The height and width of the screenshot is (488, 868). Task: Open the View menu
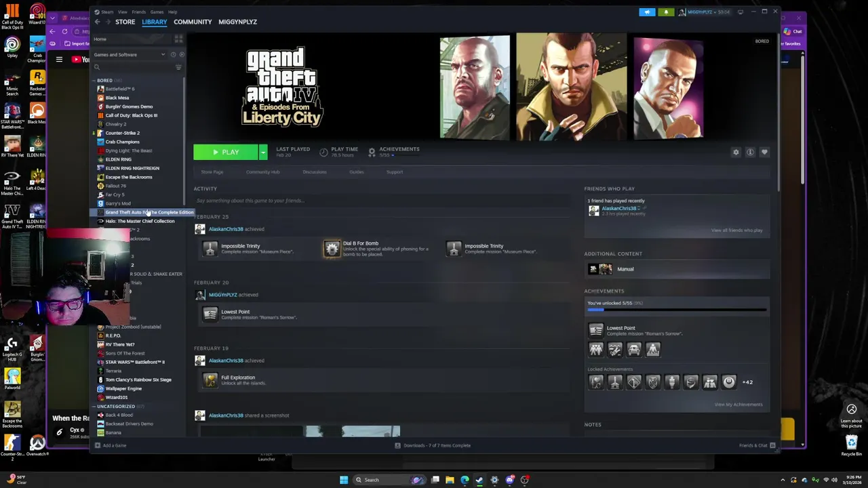coord(123,12)
